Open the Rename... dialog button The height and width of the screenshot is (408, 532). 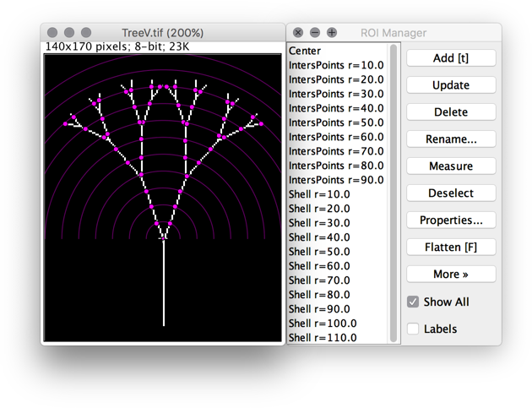451,139
